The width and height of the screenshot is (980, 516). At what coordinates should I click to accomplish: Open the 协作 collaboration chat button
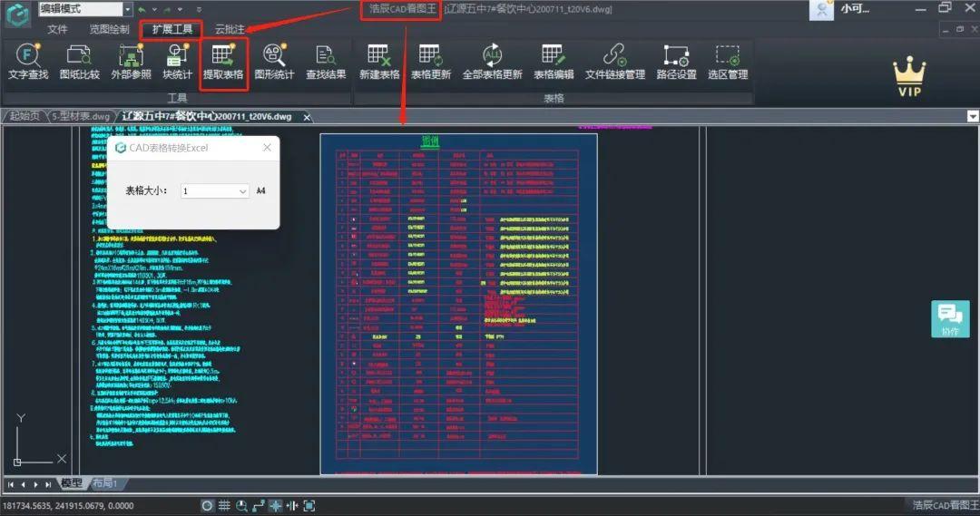pos(950,319)
